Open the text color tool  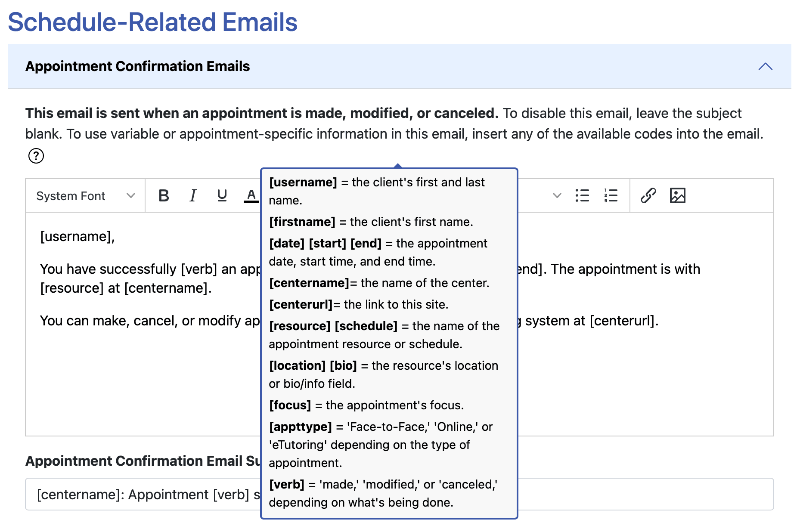(250, 196)
